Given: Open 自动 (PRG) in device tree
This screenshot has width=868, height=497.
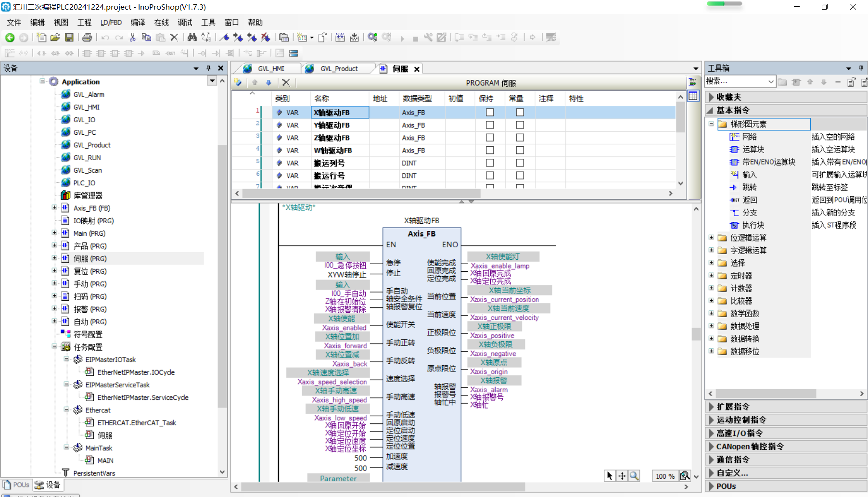Looking at the screenshot, I should tap(90, 321).
